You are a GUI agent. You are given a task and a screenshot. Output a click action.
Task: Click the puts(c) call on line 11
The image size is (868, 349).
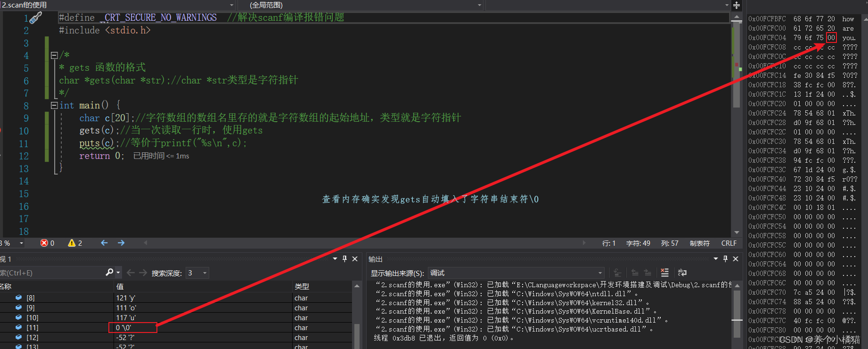96,143
